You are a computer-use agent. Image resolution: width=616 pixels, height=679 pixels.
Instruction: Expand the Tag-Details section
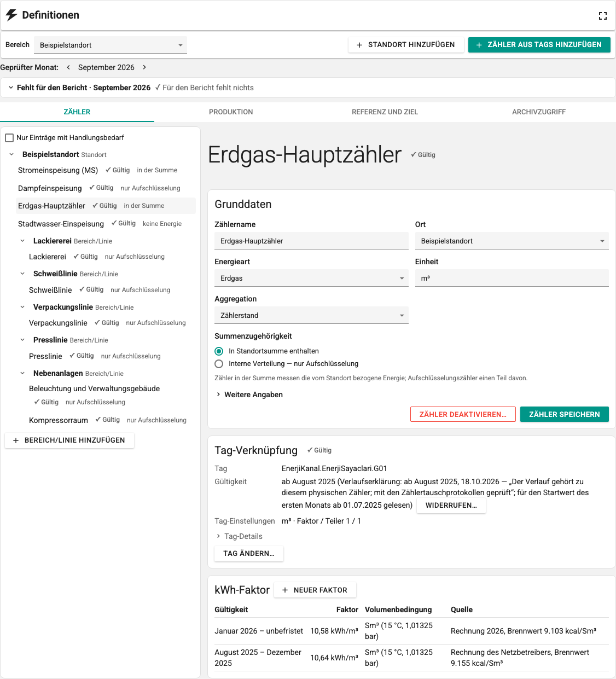(239, 536)
